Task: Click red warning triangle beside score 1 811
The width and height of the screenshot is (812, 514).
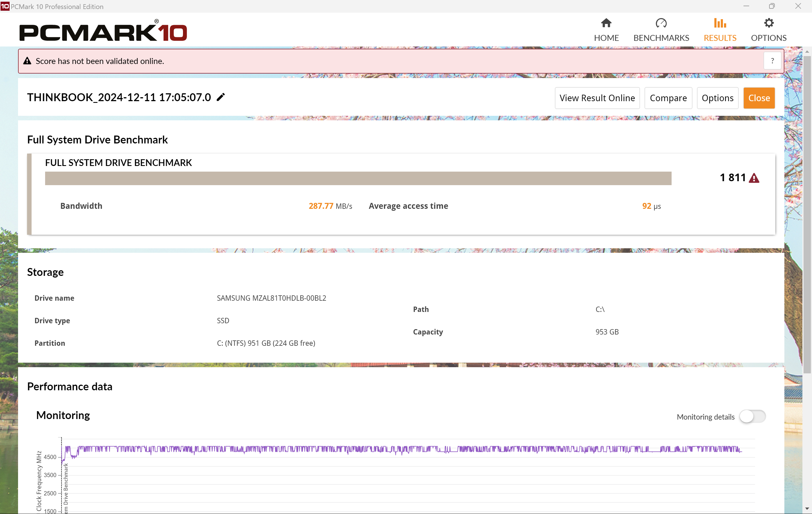Action: 754,178
